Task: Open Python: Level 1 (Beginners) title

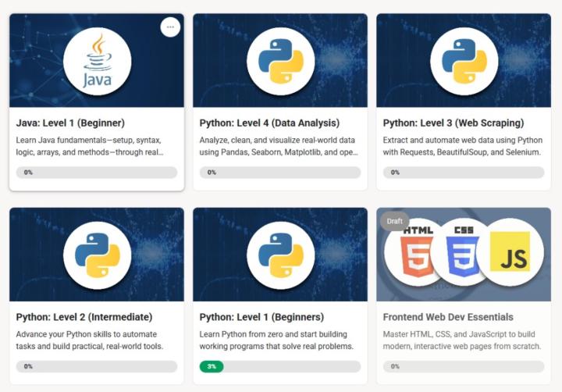Action: click(261, 317)
